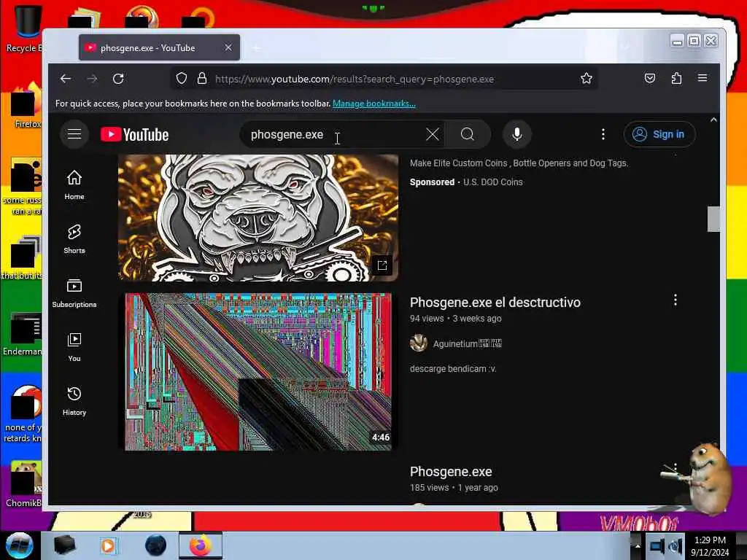Viewport: 747px width, 560px height.
Task: Open the Phosgene.exe 185 views video title
Action: (451, 472)
